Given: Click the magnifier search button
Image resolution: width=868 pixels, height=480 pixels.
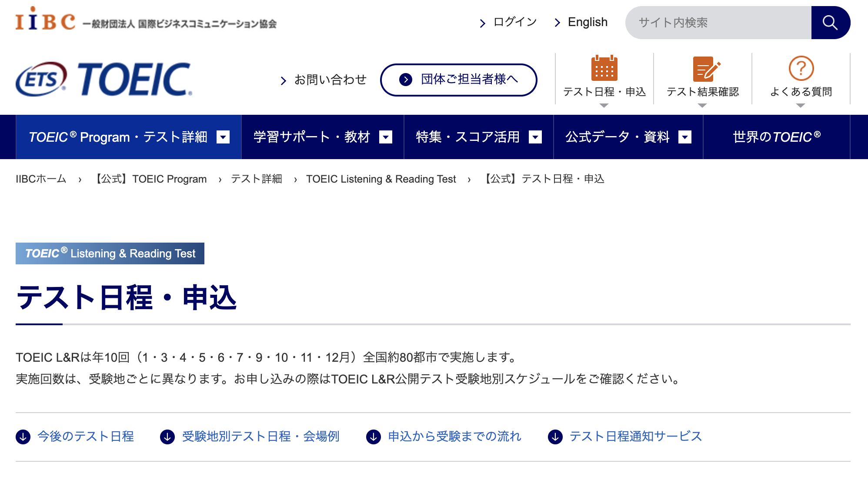Looking at the screenshot, I should (x=831, y=23).
